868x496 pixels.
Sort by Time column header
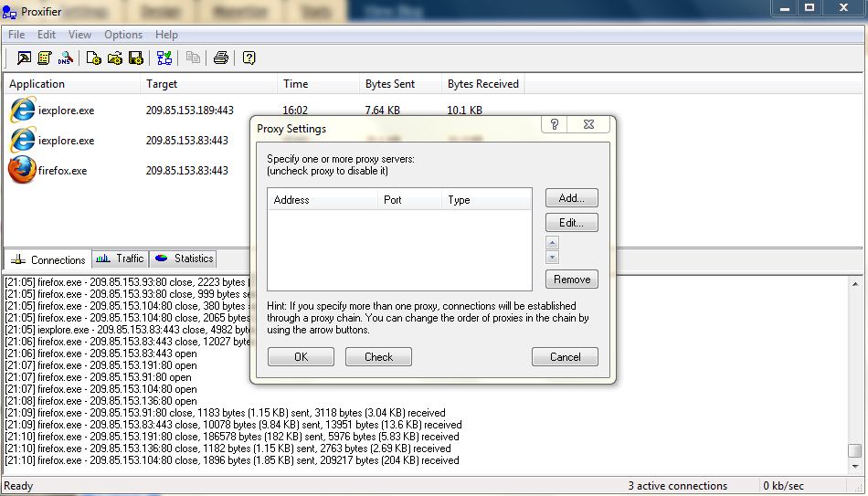coord(318,84)
